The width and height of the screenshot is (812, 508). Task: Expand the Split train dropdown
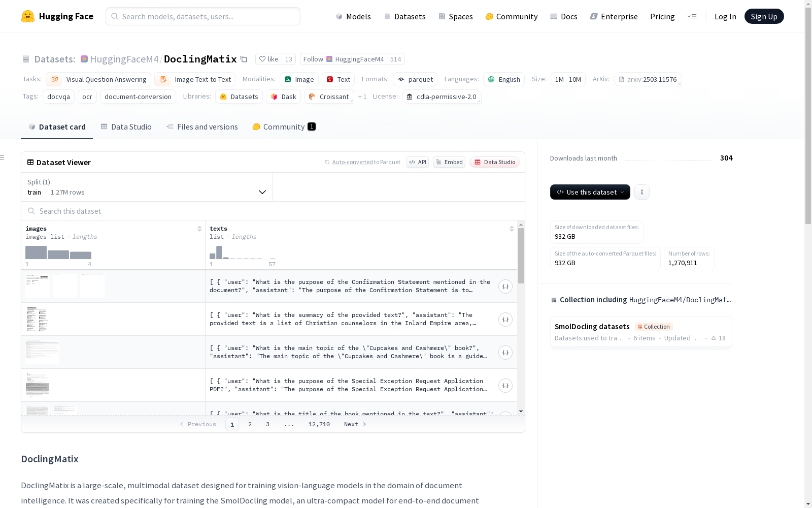tap(147, 187)
